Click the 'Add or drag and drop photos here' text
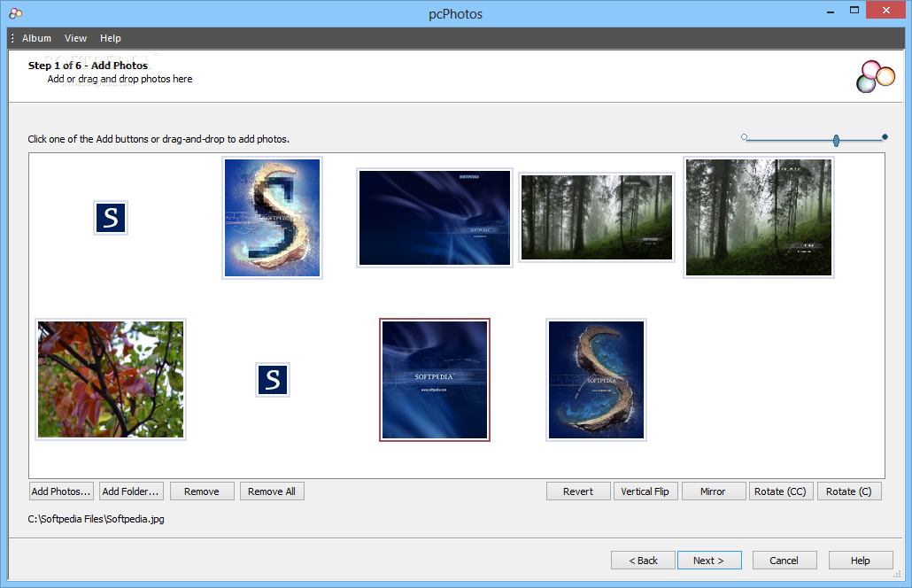 tap(120, 79)
